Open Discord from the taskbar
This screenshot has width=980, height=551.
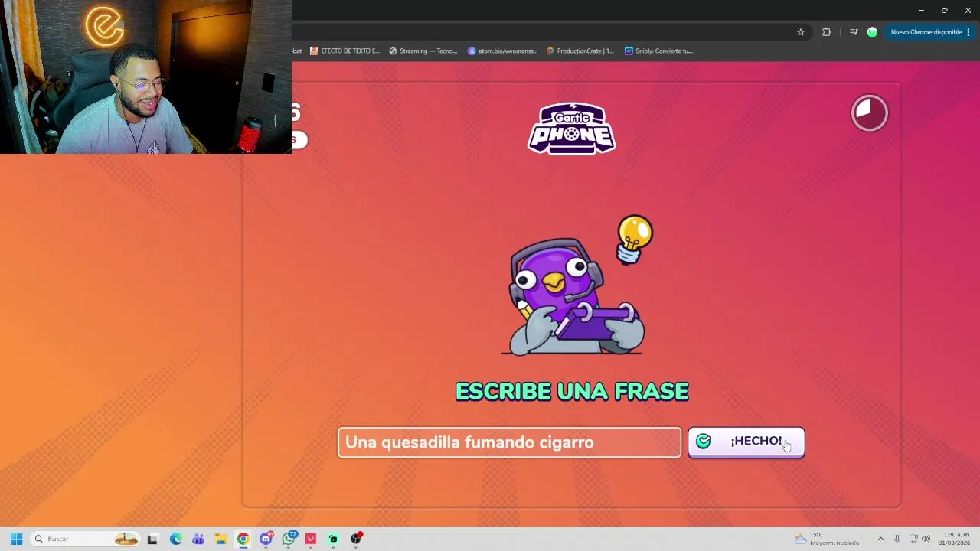pyautogui.click(x=266, y=539)
